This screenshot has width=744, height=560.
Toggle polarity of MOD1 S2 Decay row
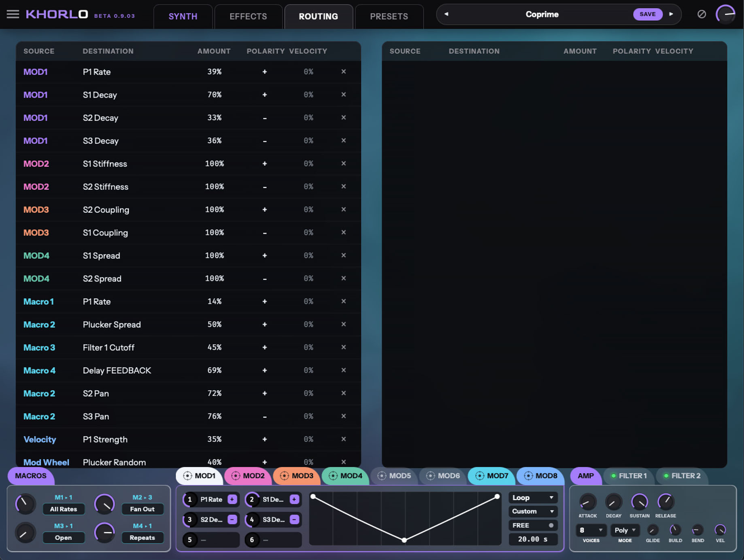(x=265, y=118)
